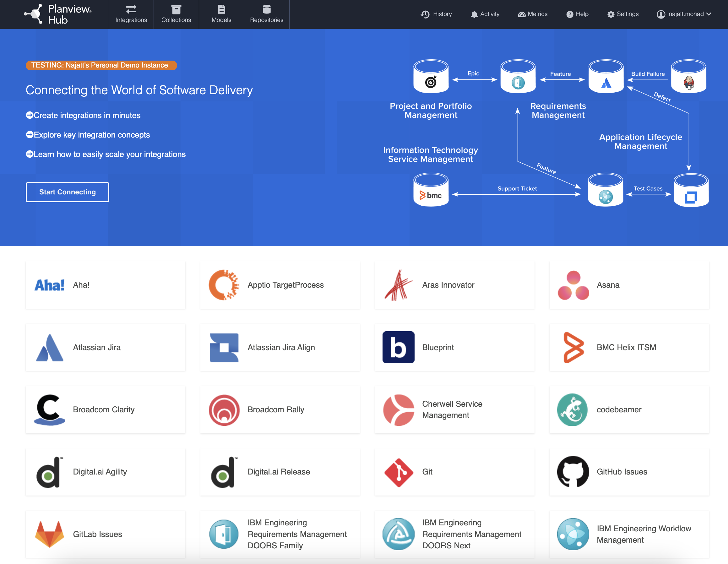Click Create integrations in minutes link
Viewport: 728px width, 564px height.
pos(87,115)
